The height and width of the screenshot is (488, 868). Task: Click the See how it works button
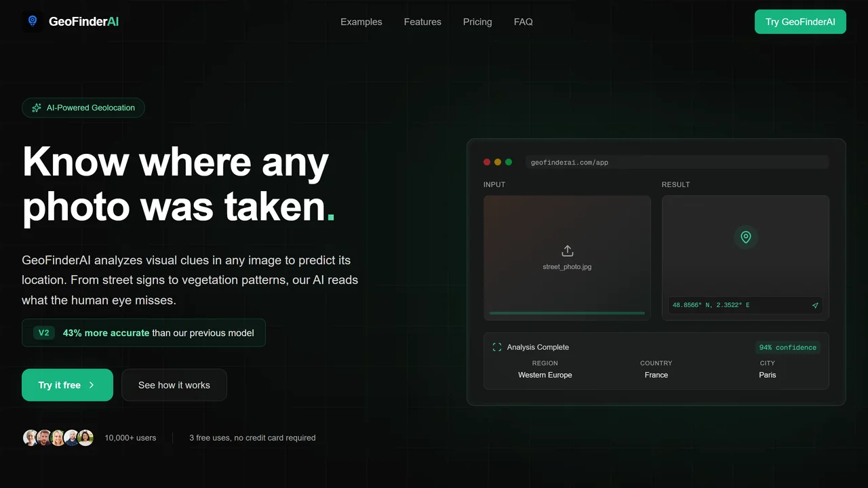[174, 385]
